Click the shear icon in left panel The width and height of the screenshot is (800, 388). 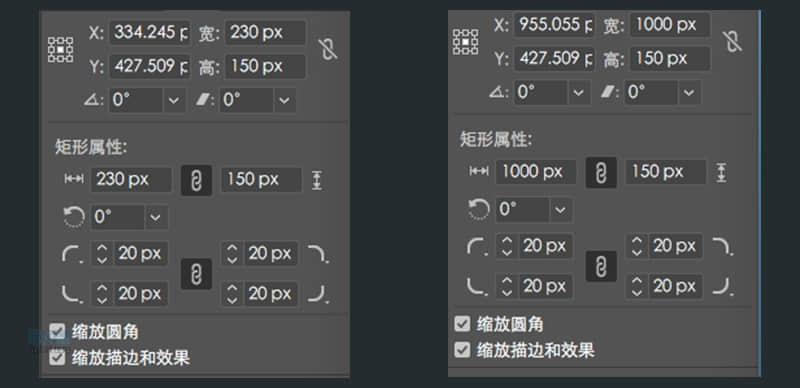point(203,101)
